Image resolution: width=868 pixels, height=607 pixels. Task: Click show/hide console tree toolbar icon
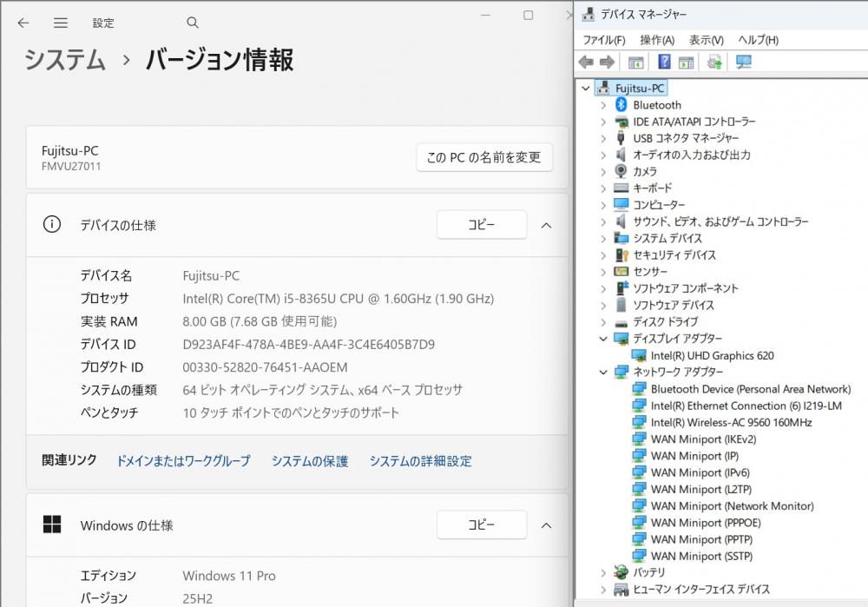(635, 62)
